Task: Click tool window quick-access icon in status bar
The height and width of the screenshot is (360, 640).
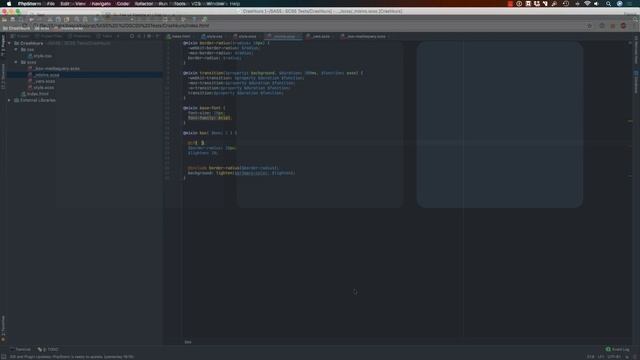Action: (3, 357)
